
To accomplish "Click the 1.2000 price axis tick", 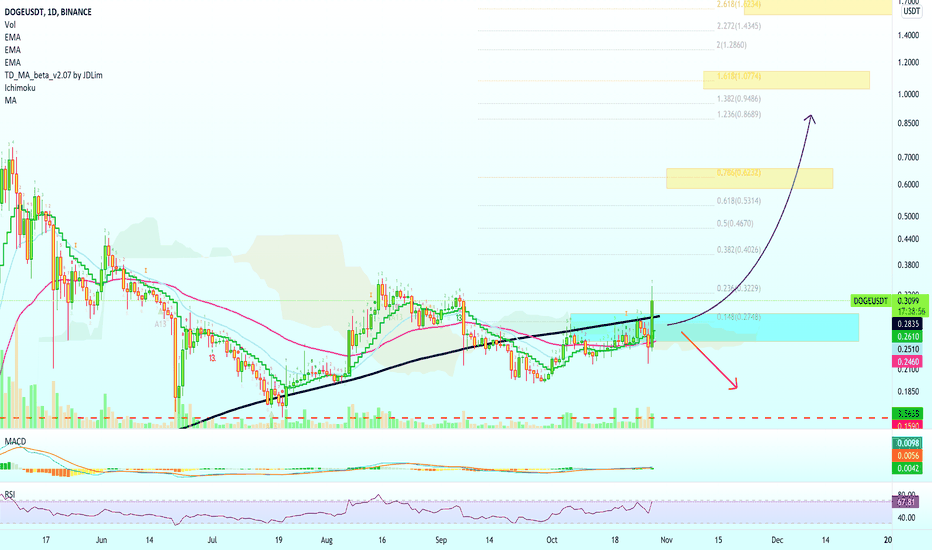I will [x=908, y=62].
